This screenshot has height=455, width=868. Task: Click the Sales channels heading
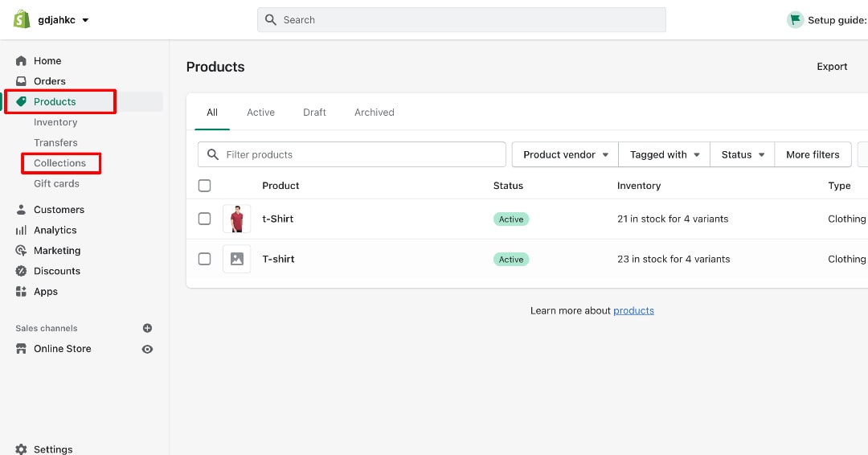[x=47, y=328]
